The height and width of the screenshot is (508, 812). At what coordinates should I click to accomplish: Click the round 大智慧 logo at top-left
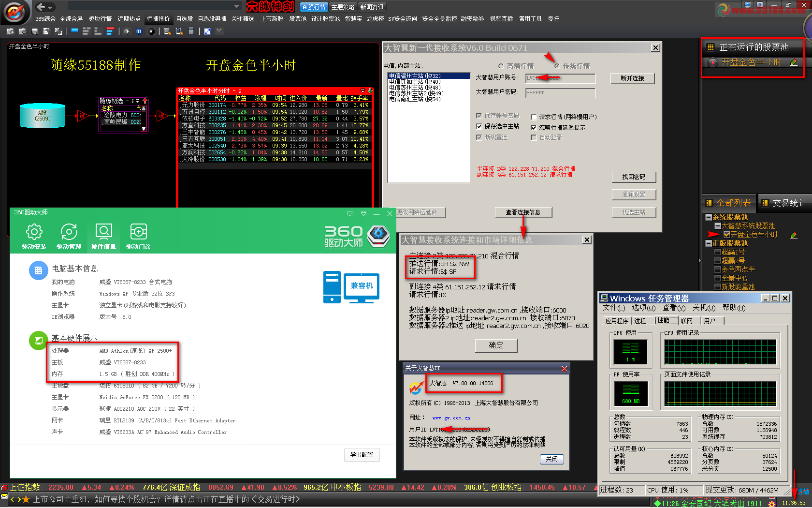point(14,12)
